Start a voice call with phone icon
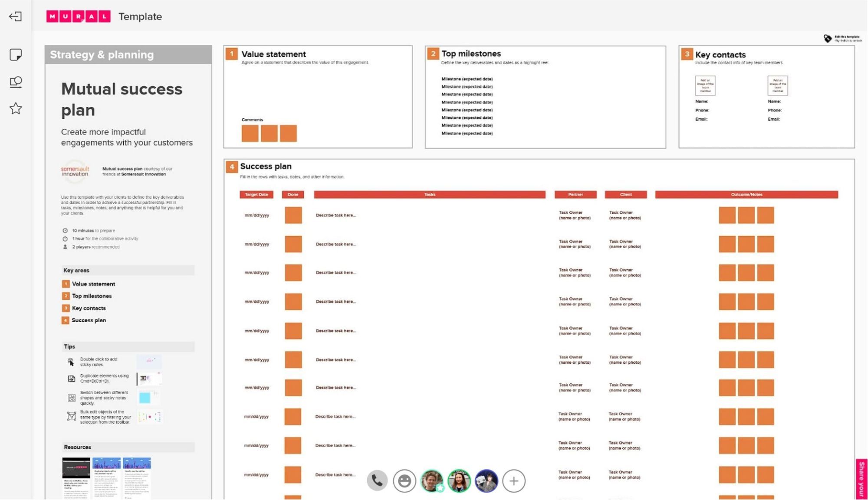 click(377, 480)
